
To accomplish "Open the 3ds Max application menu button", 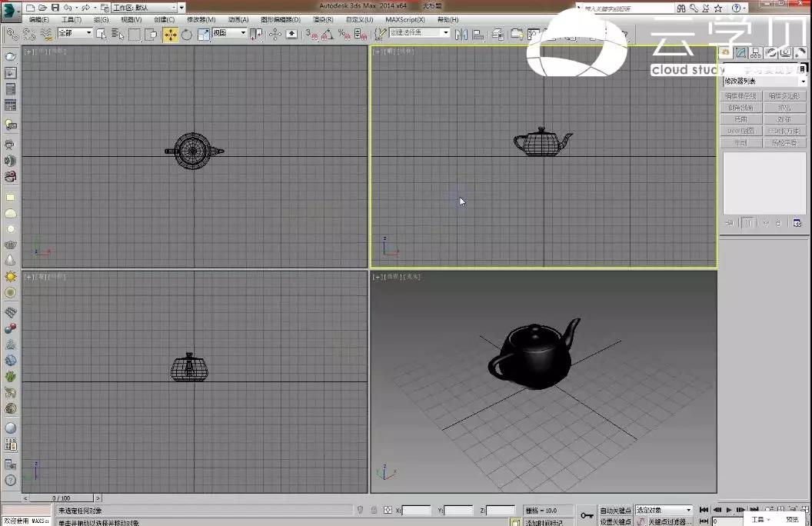I will click(10, 11).
